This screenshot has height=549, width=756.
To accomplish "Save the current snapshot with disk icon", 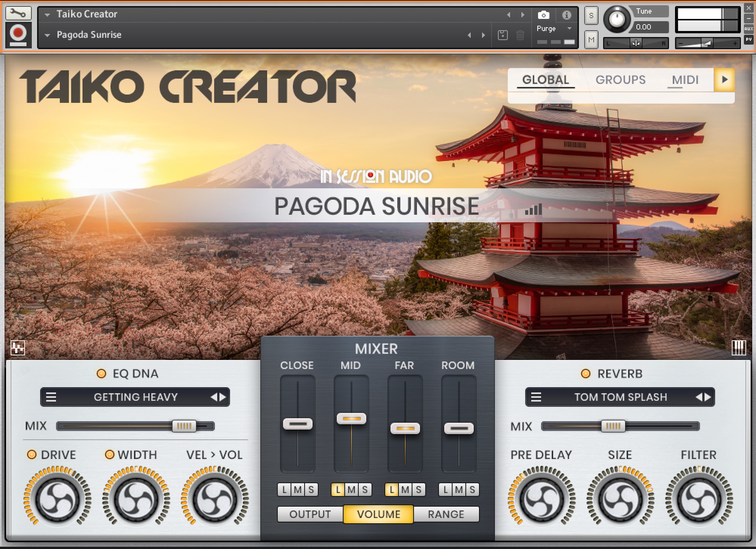I will click(503, 35).
